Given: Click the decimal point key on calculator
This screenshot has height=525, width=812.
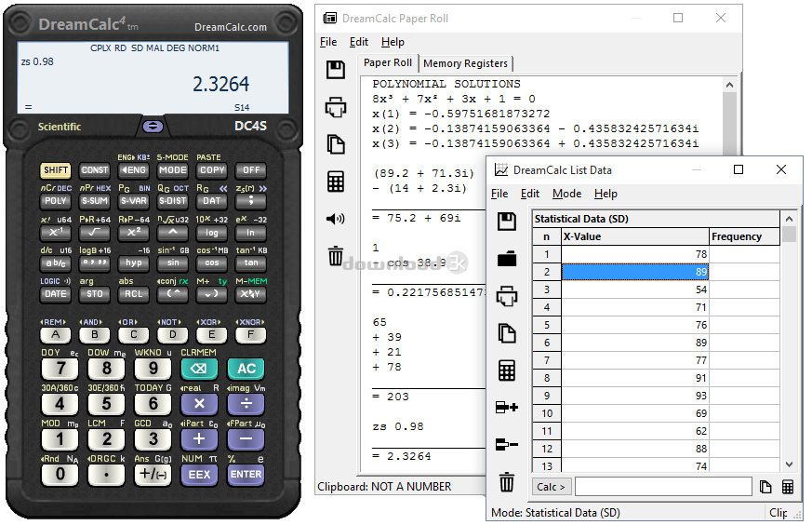Looking at the screenshot, I should click(106, 475).
